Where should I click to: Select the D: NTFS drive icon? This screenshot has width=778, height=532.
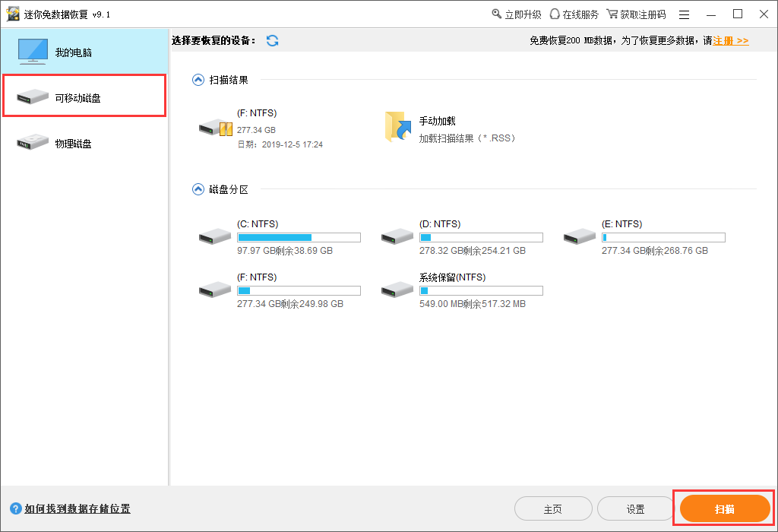point(397,236)
